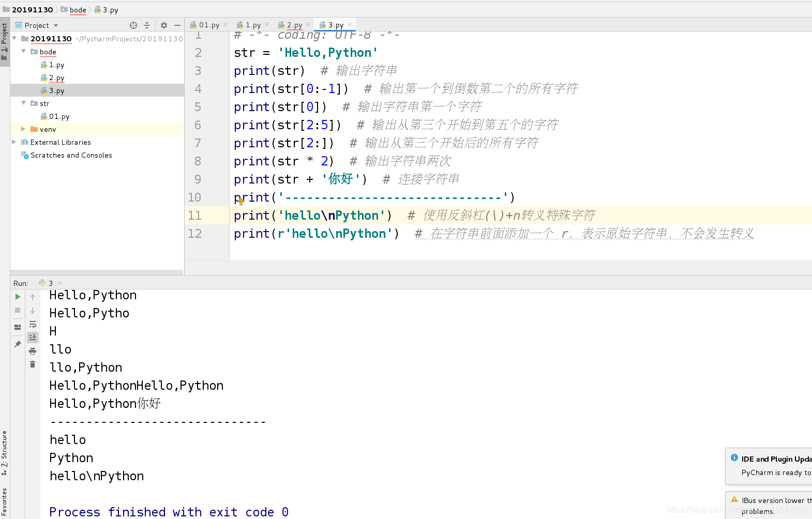The image size is (812, 519).
Task: Toggle the 1: Project side tool button
Action: [5, 41]
